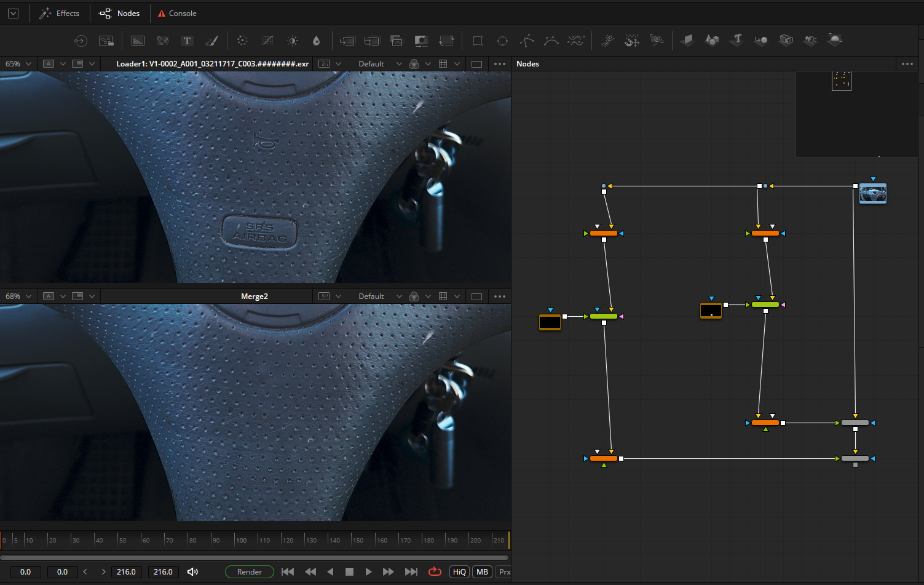Image resolution: width=924 pixels, height=585 pixels.
Task: Enable the HiQ playback toggle
Action: coord(459,571)
